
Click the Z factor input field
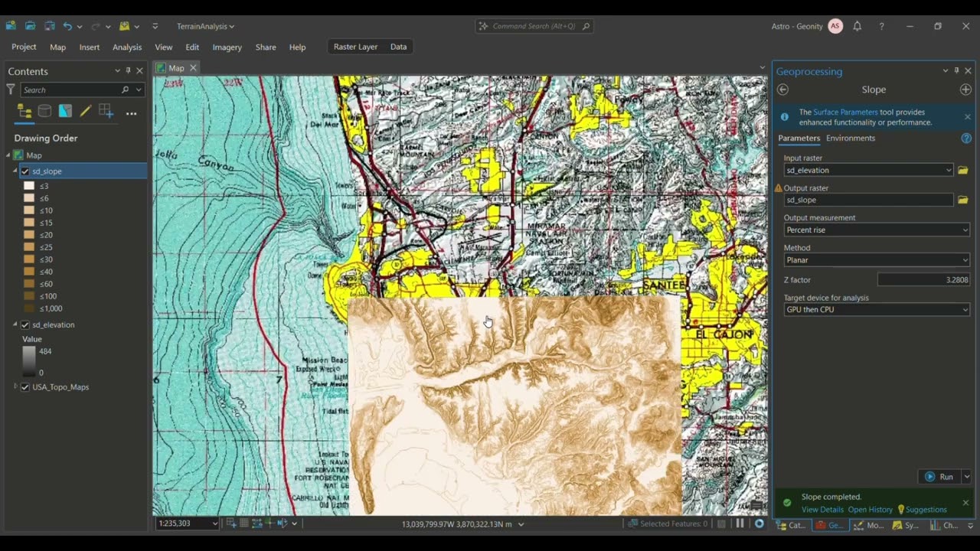[x=924, y=280]
